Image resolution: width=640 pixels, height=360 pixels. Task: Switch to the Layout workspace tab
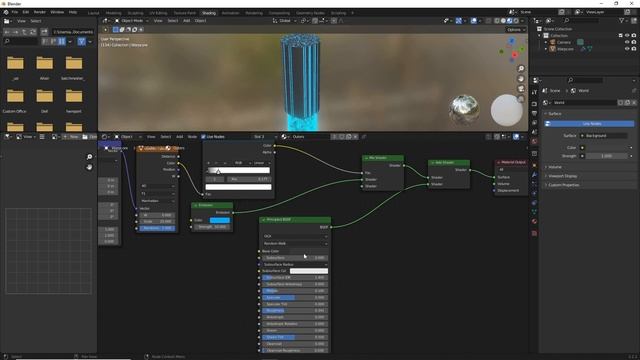tap(93, 13)
